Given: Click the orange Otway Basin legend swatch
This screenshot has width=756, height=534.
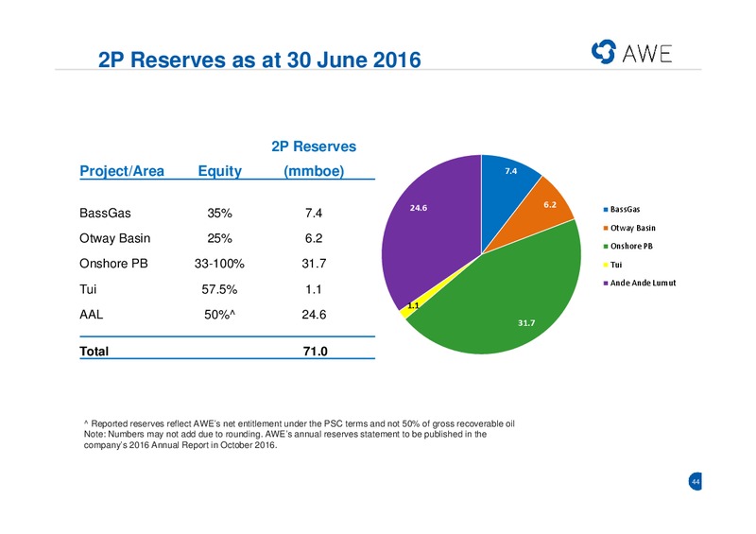Looking at the screenshot, I should 606,228.
